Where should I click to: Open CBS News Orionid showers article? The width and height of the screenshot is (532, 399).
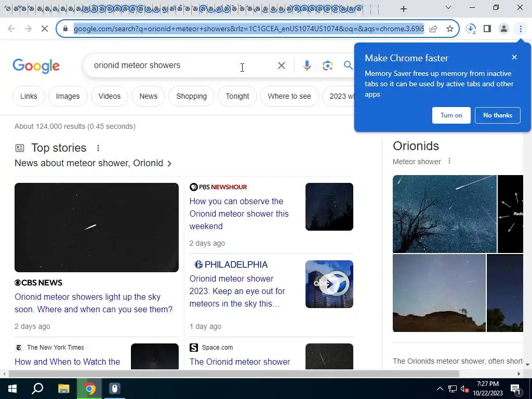pos(94,303)
